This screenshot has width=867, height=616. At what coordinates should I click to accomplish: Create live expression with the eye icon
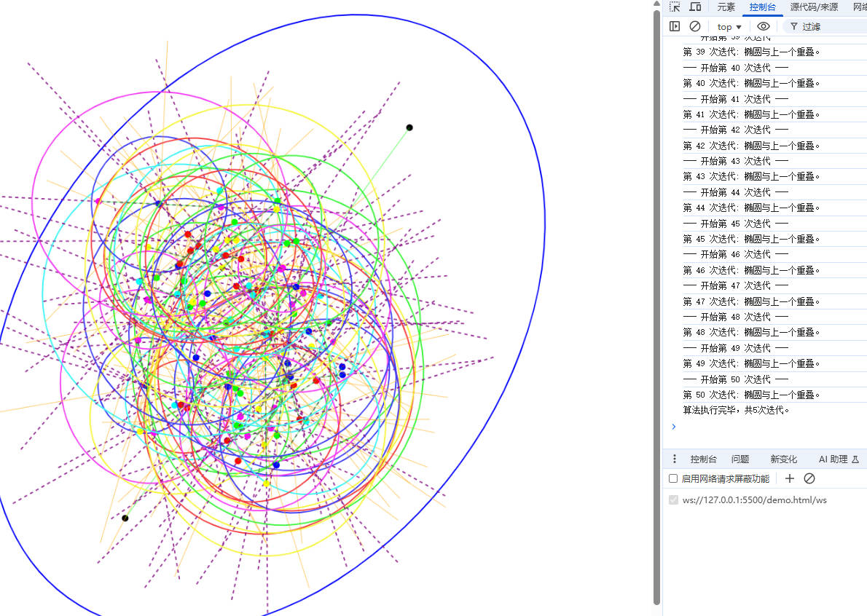[x=763, y=26]
